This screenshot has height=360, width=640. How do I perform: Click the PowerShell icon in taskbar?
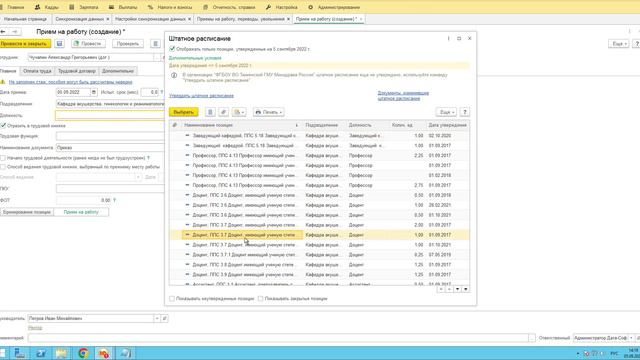40,353
